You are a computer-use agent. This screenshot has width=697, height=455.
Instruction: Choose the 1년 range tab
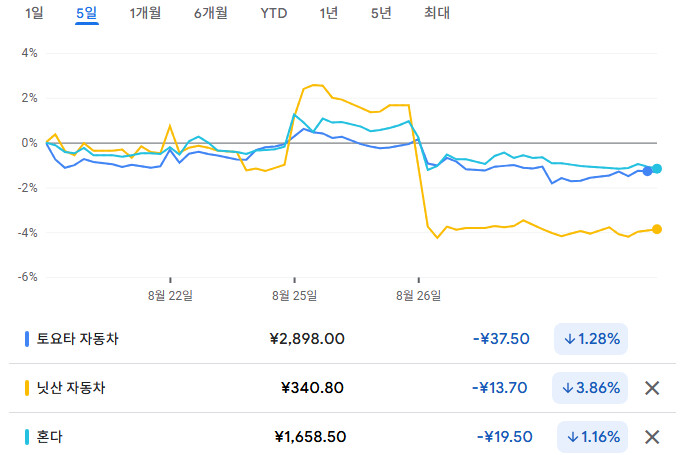[328, 13]
